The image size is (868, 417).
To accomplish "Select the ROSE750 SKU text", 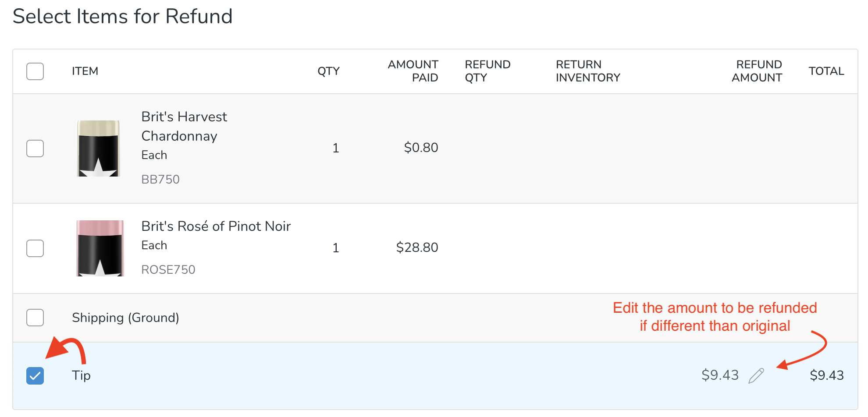I will (x=168, y=269).
